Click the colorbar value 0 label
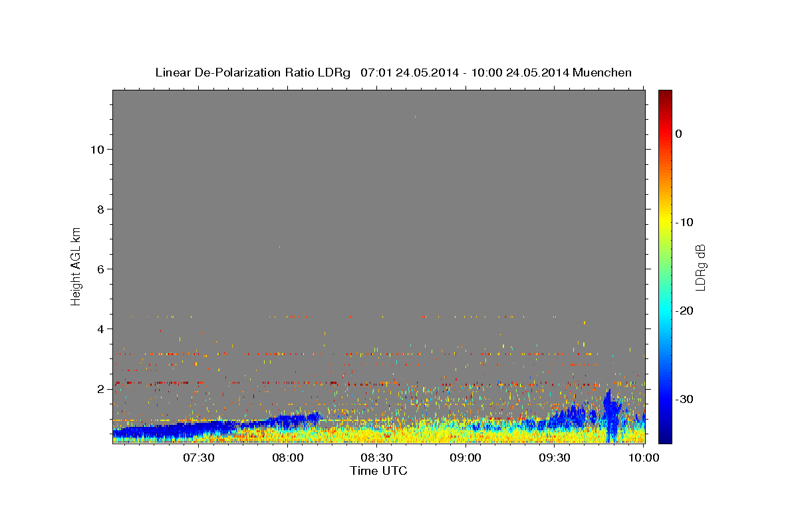Viewport: 798px width, 532px height. 679,134
